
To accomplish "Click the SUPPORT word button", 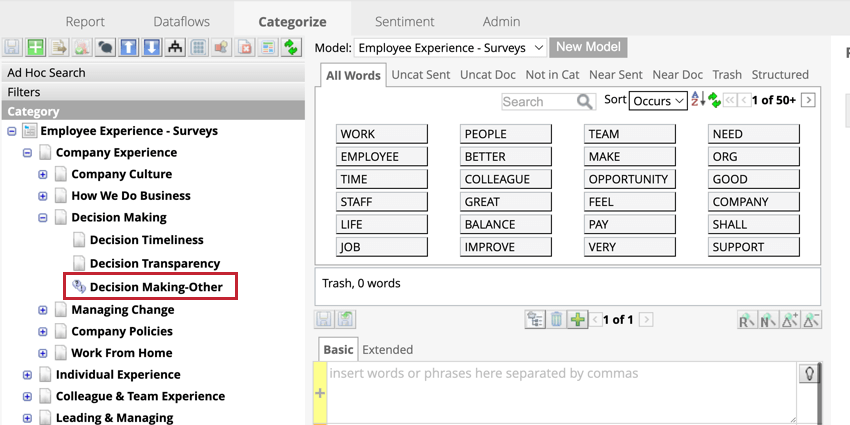I will (754, 247).
